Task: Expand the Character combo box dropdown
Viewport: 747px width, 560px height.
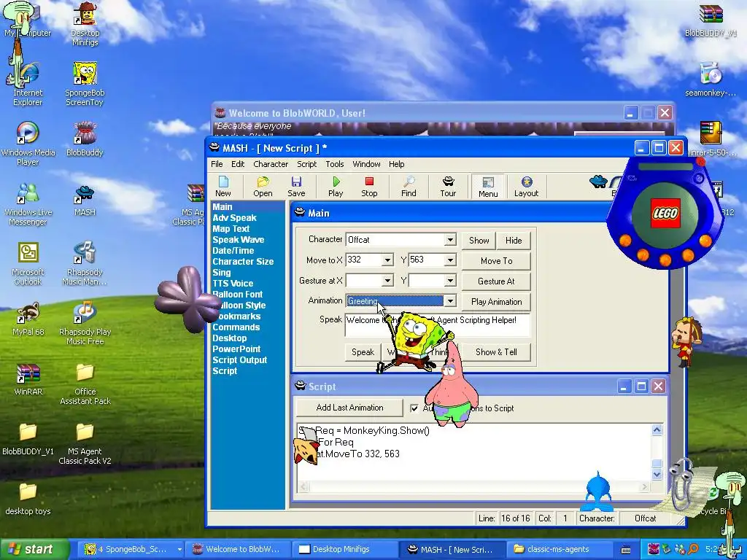Action: coord(450,239)
